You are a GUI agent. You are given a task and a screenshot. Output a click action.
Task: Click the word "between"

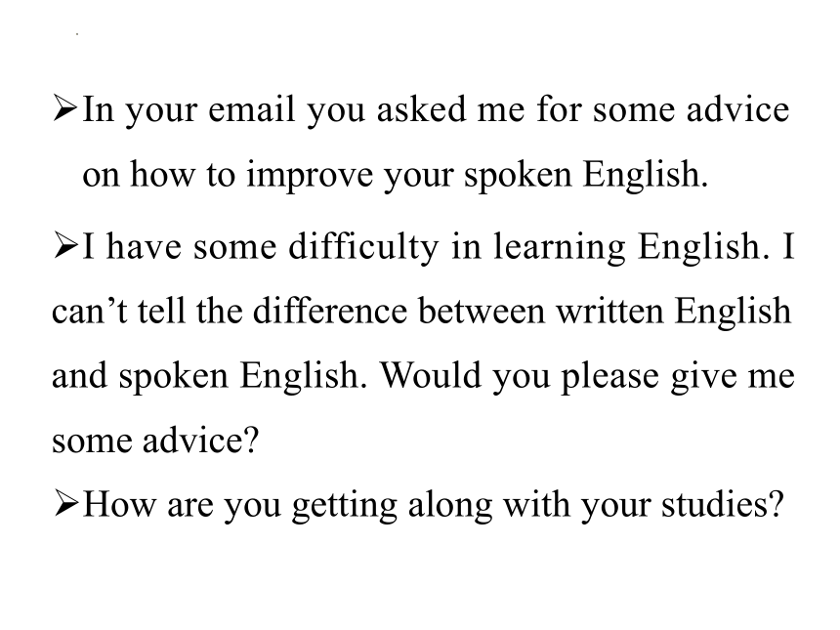point(482,312)
